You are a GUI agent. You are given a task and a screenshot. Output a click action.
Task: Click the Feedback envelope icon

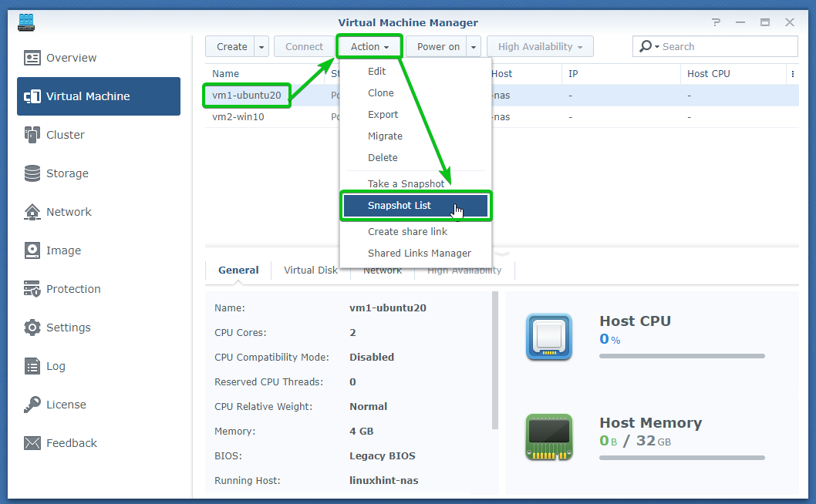[32, 443]
